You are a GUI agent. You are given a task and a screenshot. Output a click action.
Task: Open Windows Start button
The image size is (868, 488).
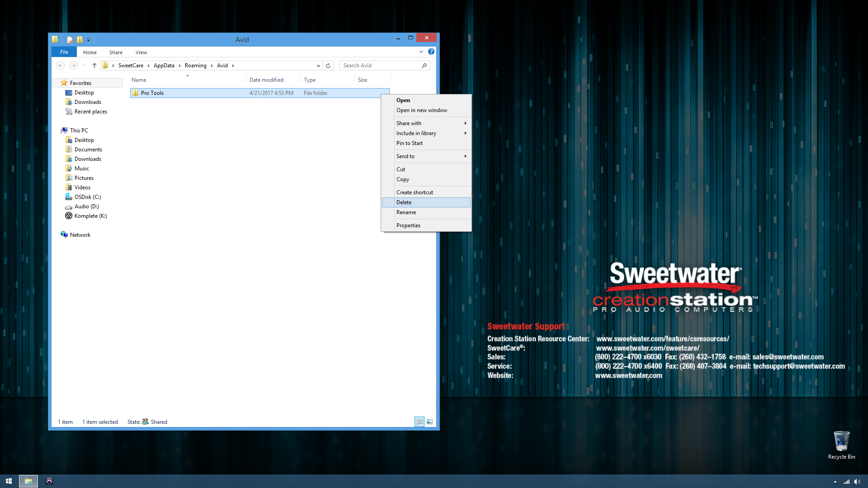coord(9,481)
